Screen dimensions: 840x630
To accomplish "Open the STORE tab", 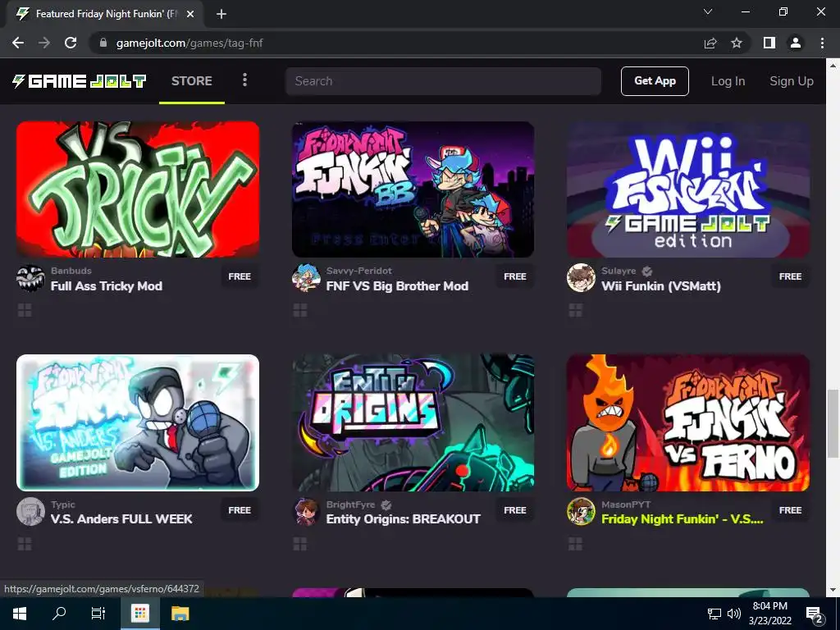I will coord(192,81).
